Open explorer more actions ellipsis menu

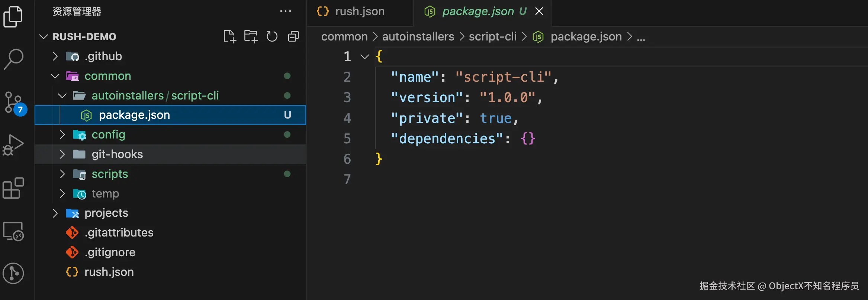pos(285,12)
